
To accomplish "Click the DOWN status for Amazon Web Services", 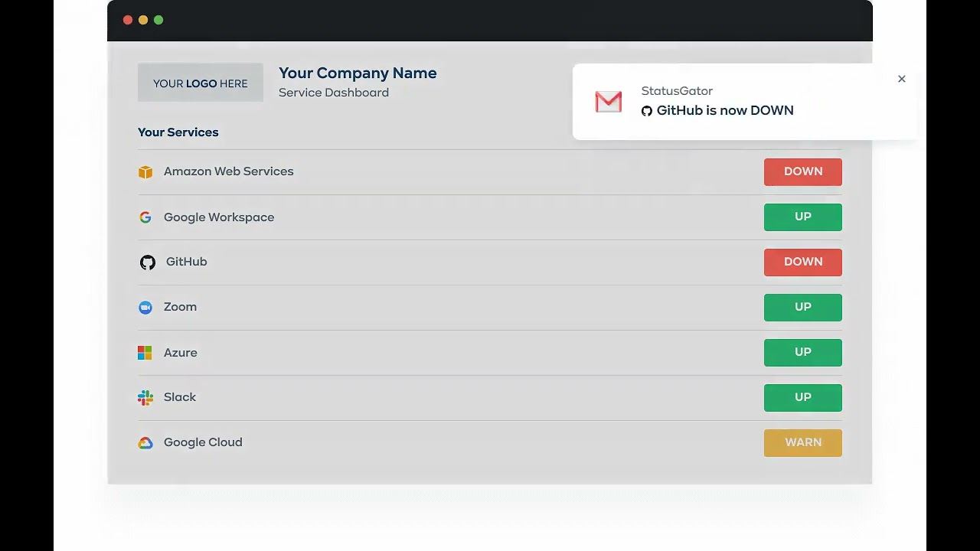I will tap(803, 172).
